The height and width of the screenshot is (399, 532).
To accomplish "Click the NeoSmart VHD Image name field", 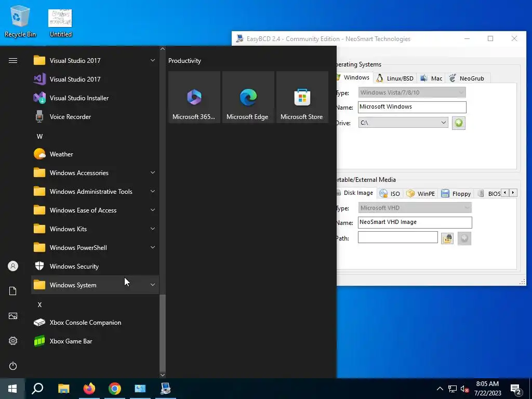I will pos(415,222).
